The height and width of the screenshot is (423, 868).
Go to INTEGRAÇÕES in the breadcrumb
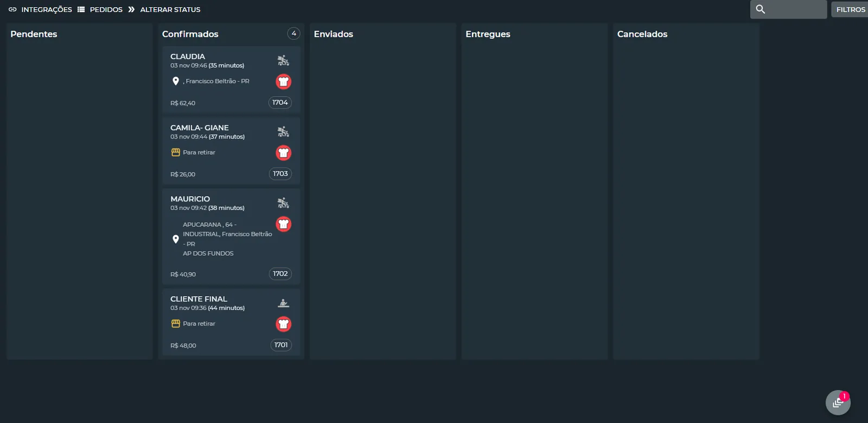click(x=47, y=9)
